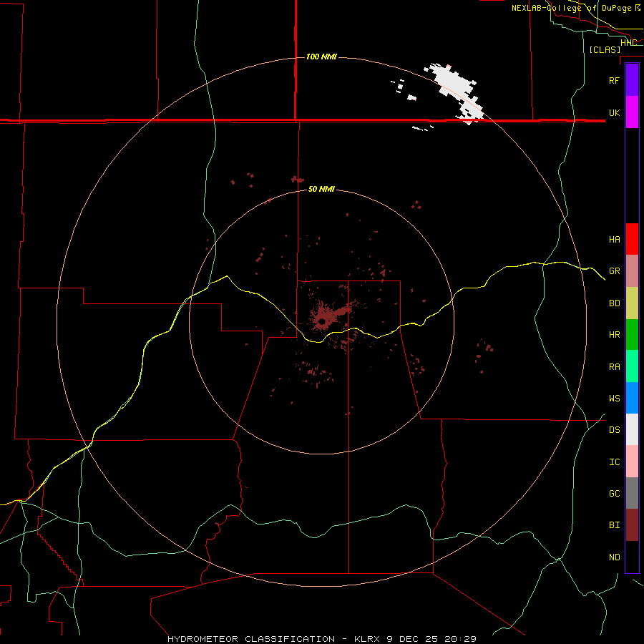This screenshot has width=644, height=644.
Task: Click the RF purple legend swatch
Action: 632,80
